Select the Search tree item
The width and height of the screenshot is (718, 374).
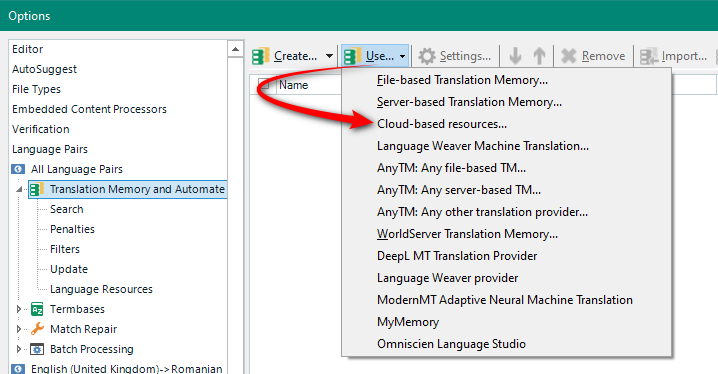(66, 209)
